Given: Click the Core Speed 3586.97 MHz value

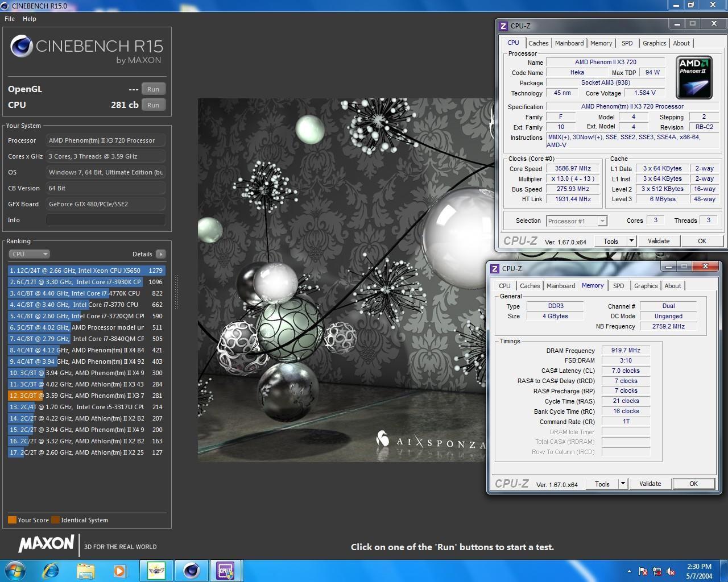Looking at the screenshot, I should (573, 169).
